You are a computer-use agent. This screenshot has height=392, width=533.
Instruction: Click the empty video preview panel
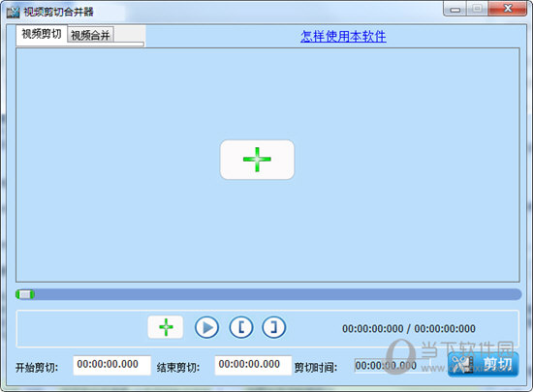267,165
